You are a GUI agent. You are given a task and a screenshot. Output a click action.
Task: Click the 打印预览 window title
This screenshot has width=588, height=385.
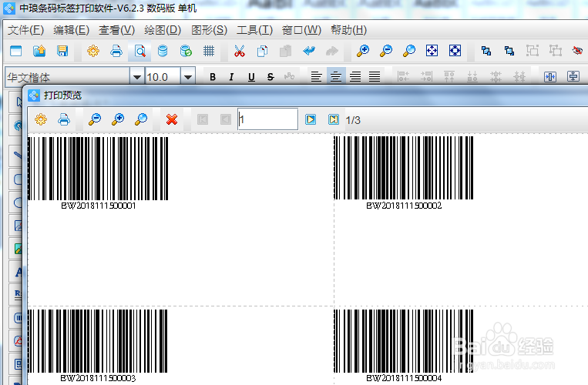62,95
